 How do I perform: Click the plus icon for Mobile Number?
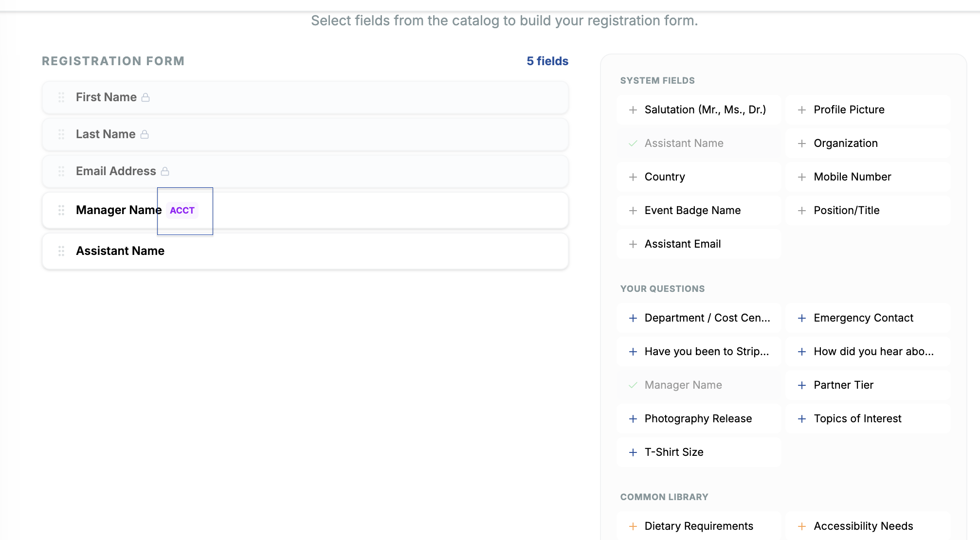802,177
